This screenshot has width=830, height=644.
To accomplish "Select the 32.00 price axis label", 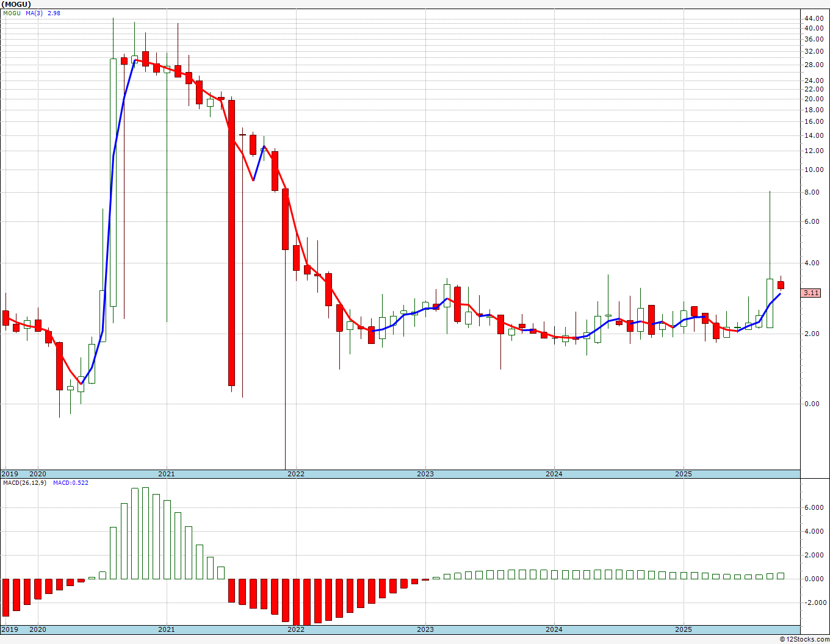I will click(x=814, y=51).
